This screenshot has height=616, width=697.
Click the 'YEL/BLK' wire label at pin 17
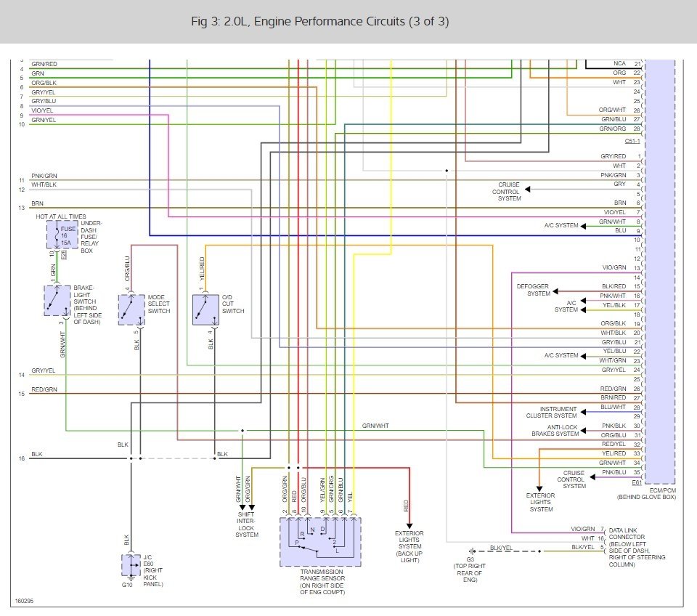point(614,305)
